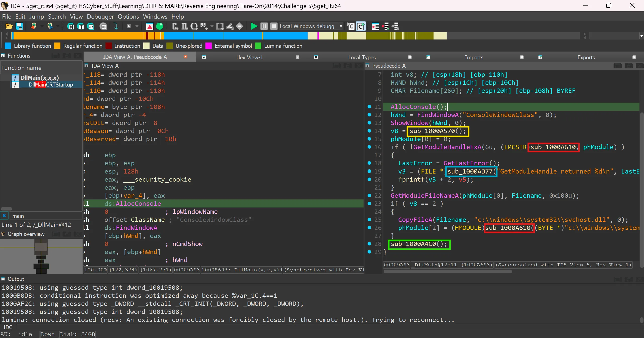The image size is (644, 338).
Task: Open the Debugger menu
Action: [100, 17]
